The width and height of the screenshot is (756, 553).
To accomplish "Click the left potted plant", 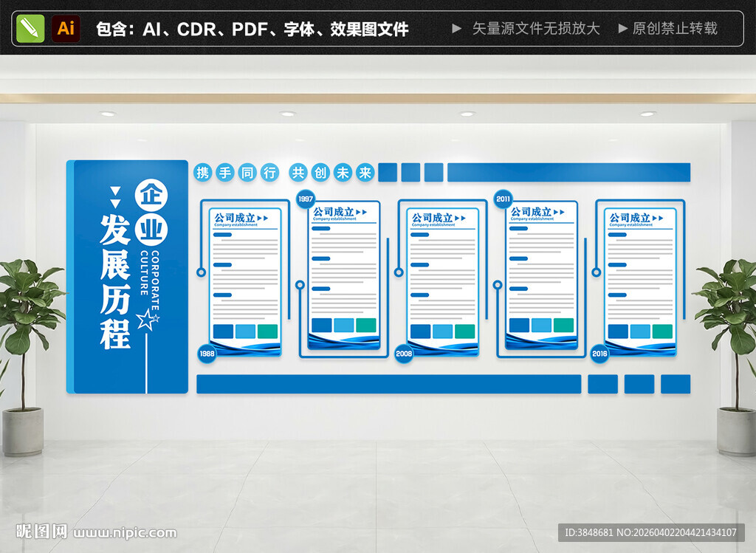I will (27, 357).
